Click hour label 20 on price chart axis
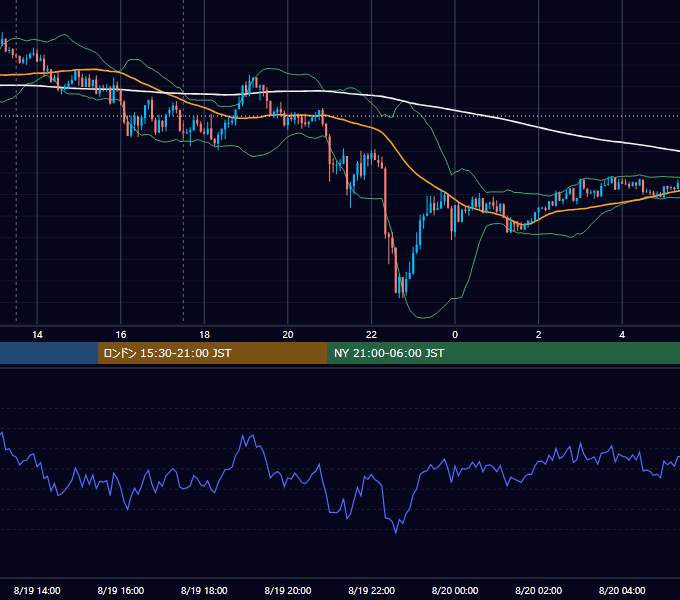 [288, 335]
